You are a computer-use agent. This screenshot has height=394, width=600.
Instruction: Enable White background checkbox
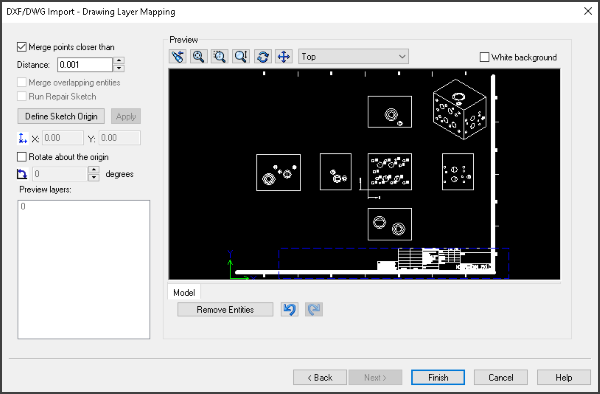[x=484, y=57]
